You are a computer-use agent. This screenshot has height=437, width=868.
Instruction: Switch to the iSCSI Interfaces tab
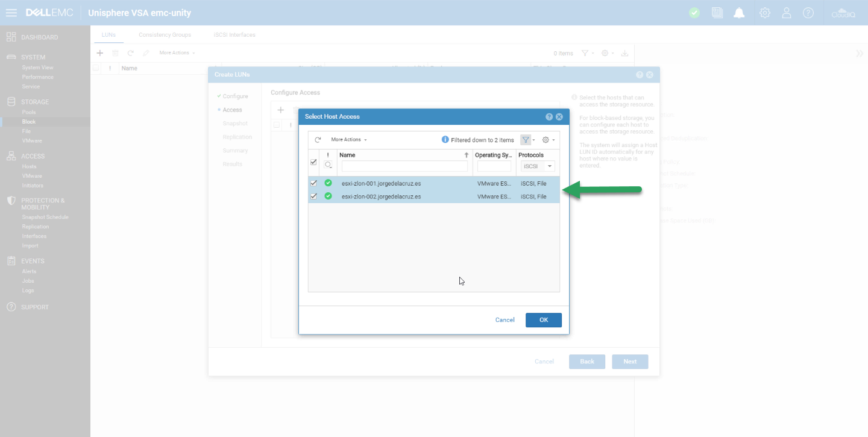[x=234, y=35]
